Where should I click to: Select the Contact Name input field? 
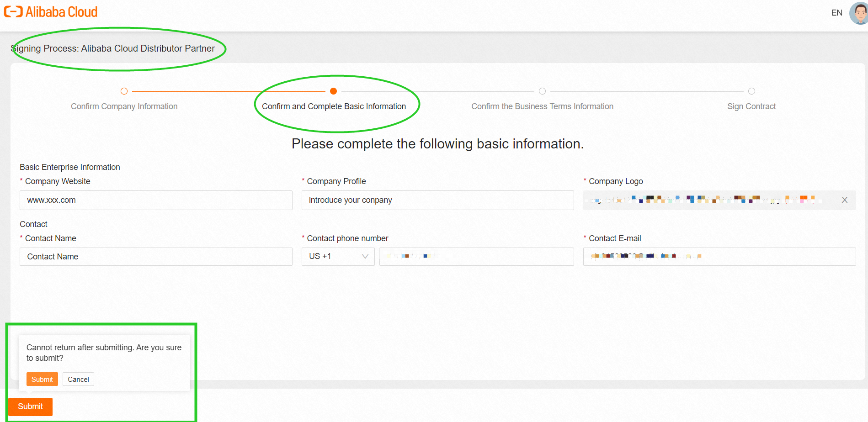(x=156, y=256)
